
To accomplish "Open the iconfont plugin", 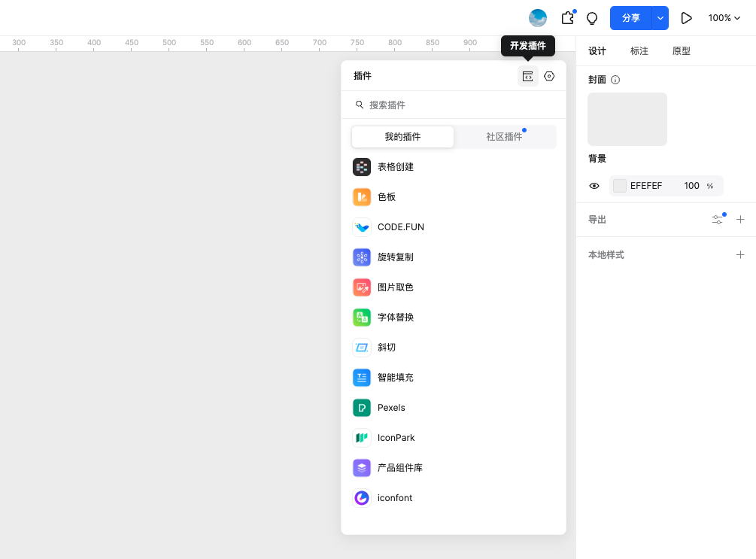I will (x=394, y=498).
